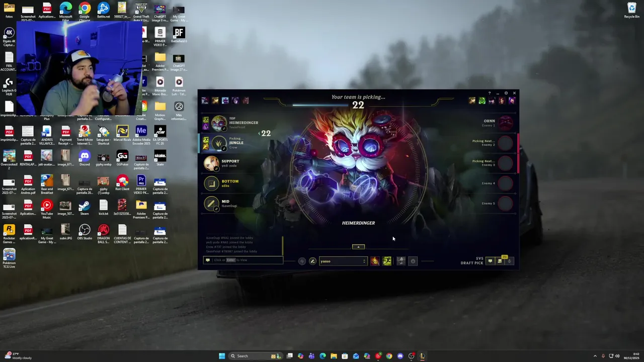Click the champ select chat input field
Viewport: 644px width, 362px height.
[x=244, y=260]
